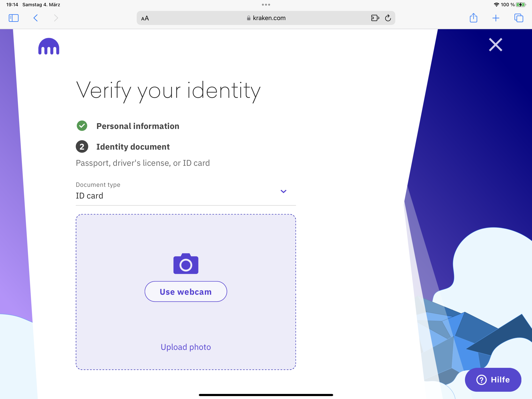Go forward with the forward arrow
This screenshot has height=399, width=532.
coord(56,18)
